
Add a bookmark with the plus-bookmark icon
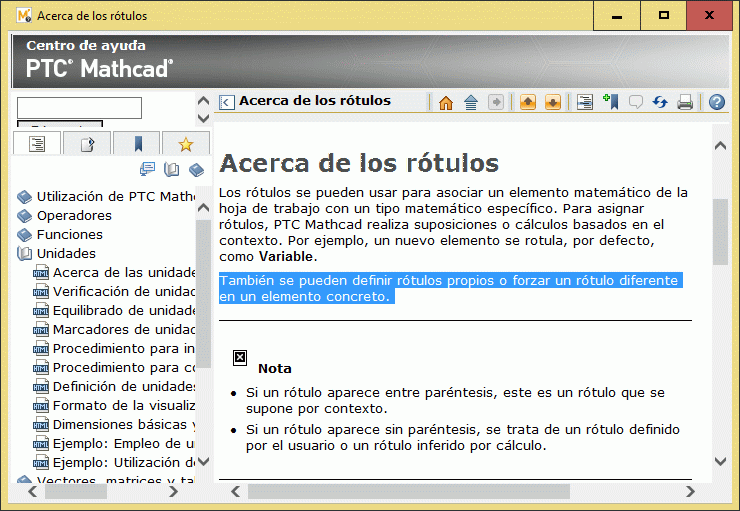(611, 102)
